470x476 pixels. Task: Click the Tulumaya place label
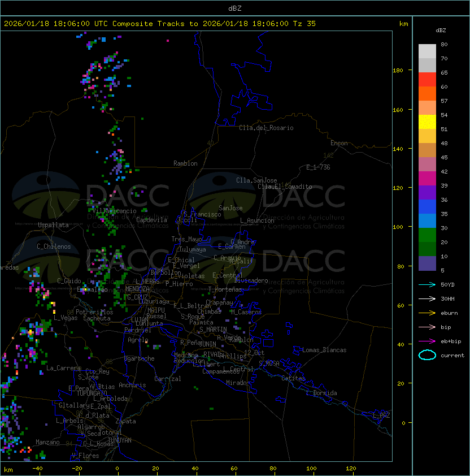193,249
